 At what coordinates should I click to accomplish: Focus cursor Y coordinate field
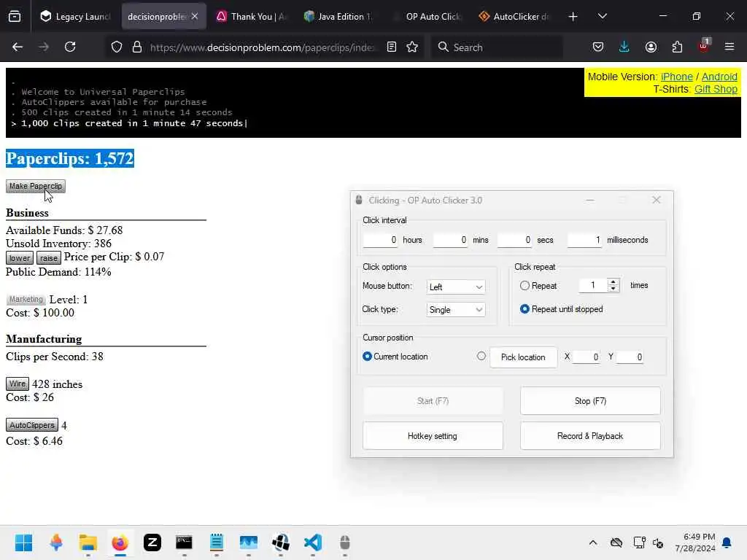[630, 357]
